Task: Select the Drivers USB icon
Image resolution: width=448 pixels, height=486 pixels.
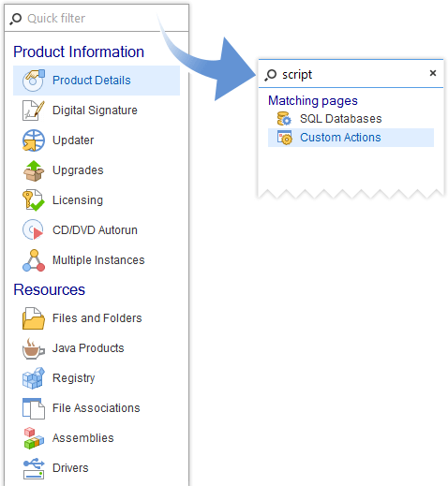Action: [x=34, y=468]
